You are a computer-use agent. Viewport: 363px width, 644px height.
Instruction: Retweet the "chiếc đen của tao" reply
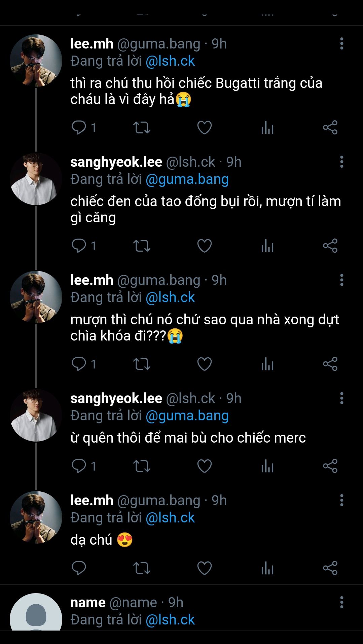point(142,246)
